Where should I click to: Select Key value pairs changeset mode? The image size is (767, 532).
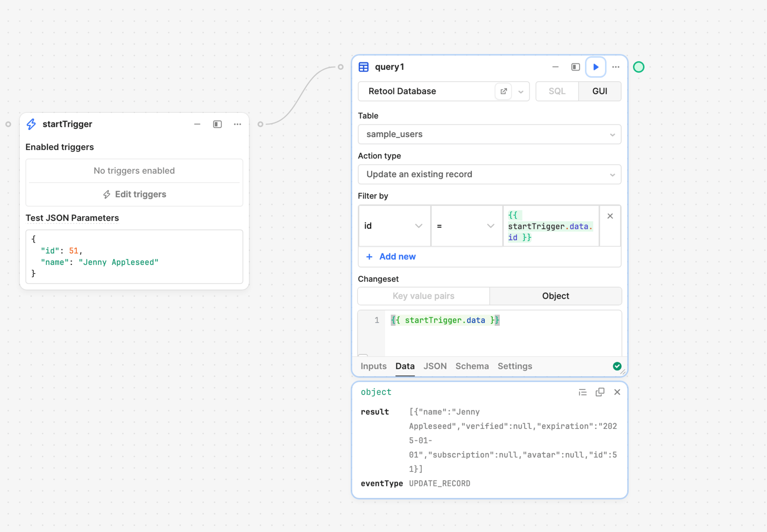pos(424,296)
